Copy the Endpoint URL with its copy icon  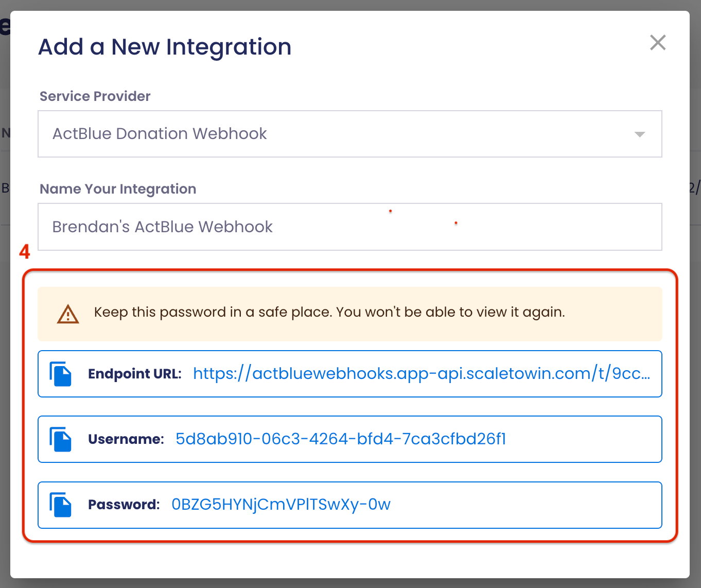coord(60,374)
